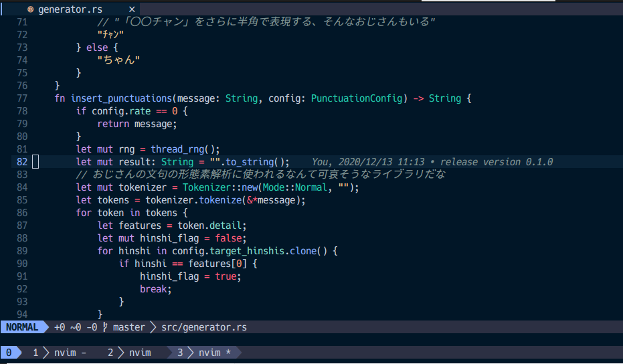Click the -0 removed hunks indicator

[x=92, y=327]
